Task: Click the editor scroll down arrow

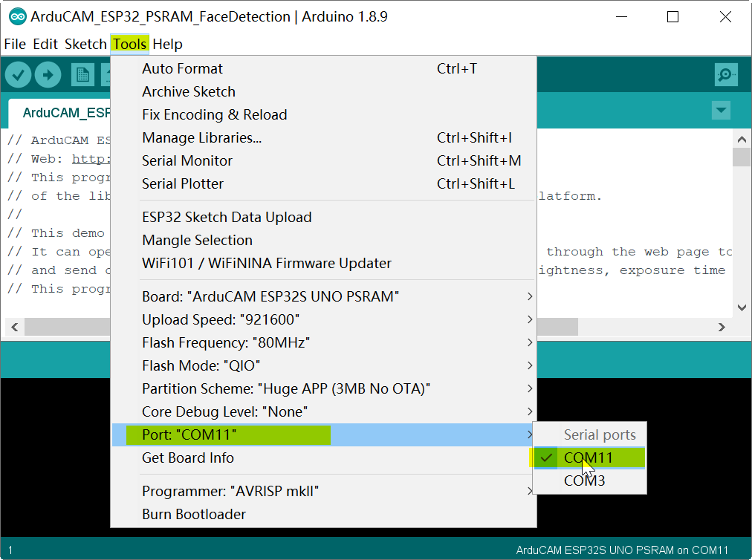Action: click(x=742, y=307)
